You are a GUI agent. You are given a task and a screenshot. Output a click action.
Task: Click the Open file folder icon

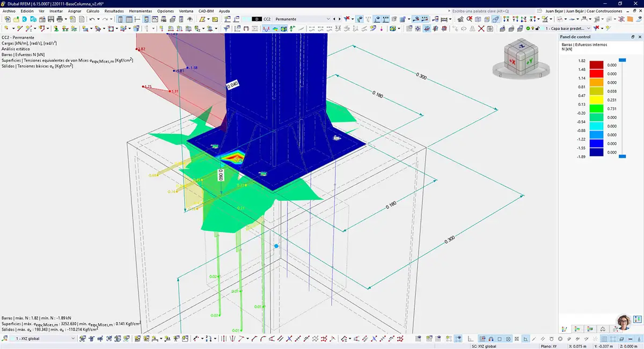pos(17,19)
